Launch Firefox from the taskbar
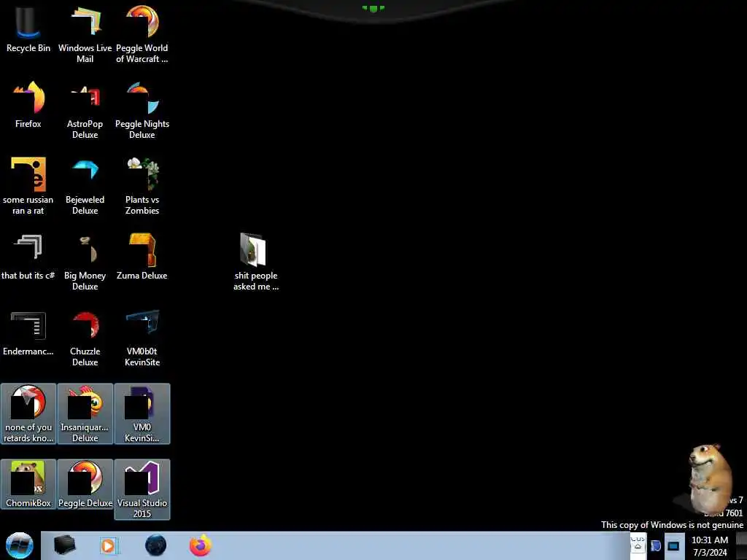This screenshot has height=560, width=747. point(201,545)
